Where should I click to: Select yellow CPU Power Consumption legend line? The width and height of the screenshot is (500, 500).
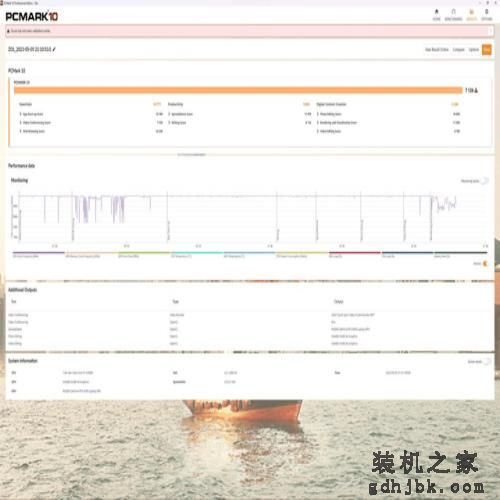(x=302, y=253)
